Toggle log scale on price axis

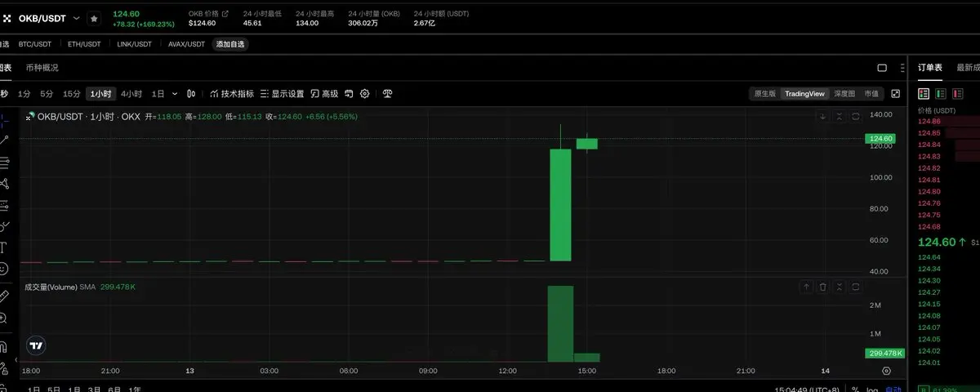pyautogui.click(x=872, y=390)
